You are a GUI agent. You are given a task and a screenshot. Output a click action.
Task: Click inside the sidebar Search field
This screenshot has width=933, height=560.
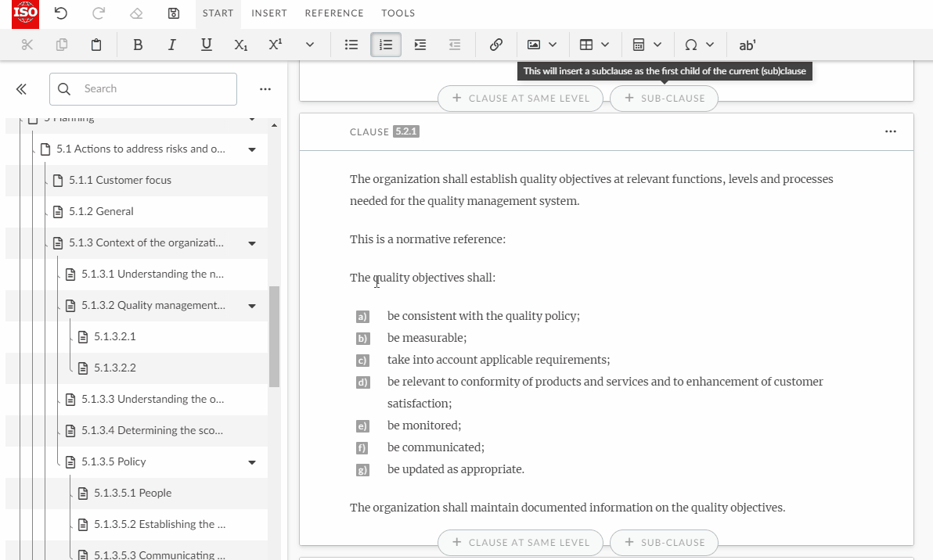[143, 89]
